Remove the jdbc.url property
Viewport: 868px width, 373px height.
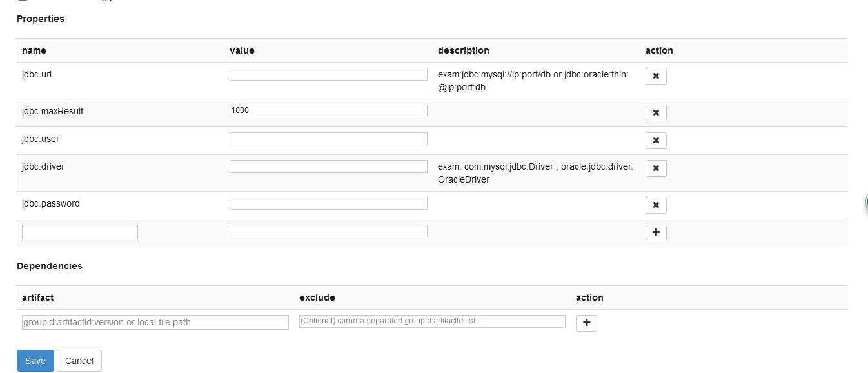click(656, 76)
